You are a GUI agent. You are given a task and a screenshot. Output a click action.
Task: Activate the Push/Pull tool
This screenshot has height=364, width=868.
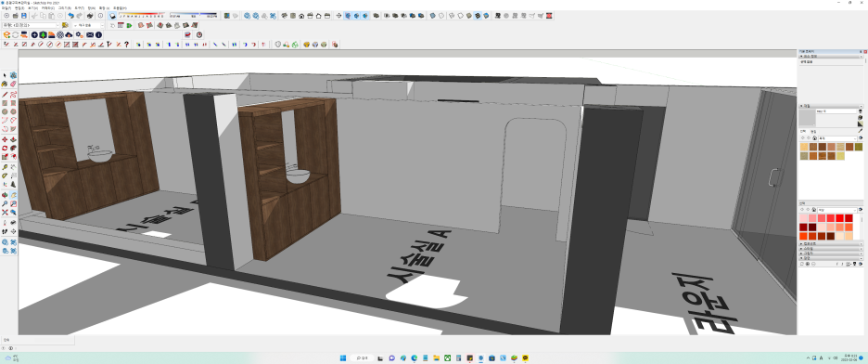coord(13,139)
